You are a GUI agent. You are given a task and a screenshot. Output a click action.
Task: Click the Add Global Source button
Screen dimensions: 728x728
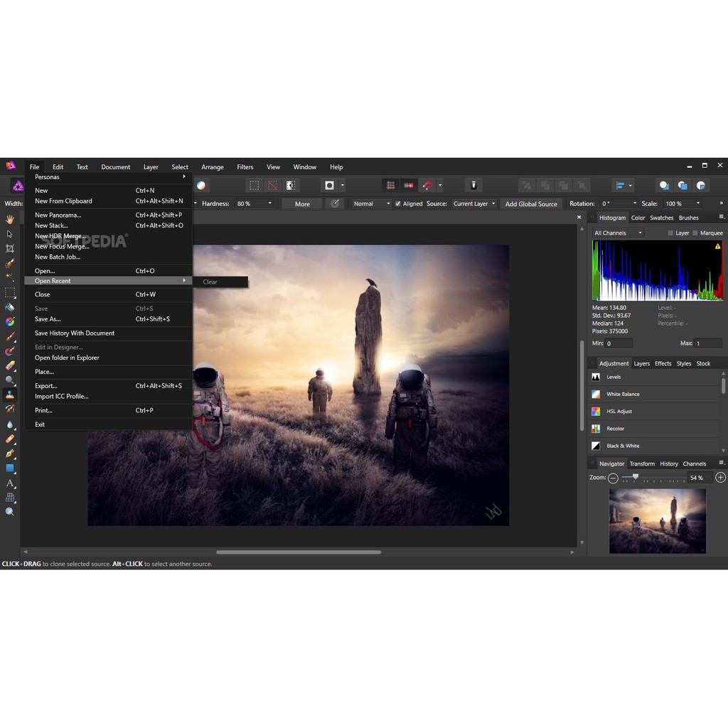pyautogui.click(x=530, y=204)
